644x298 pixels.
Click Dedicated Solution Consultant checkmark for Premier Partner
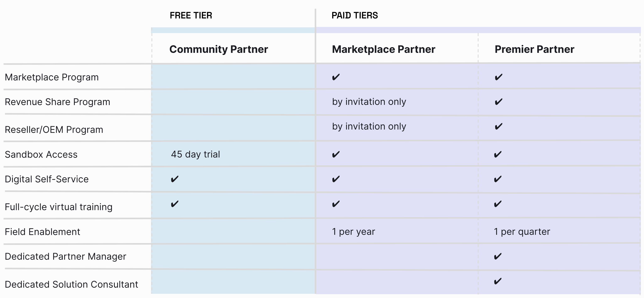(498, 281)
